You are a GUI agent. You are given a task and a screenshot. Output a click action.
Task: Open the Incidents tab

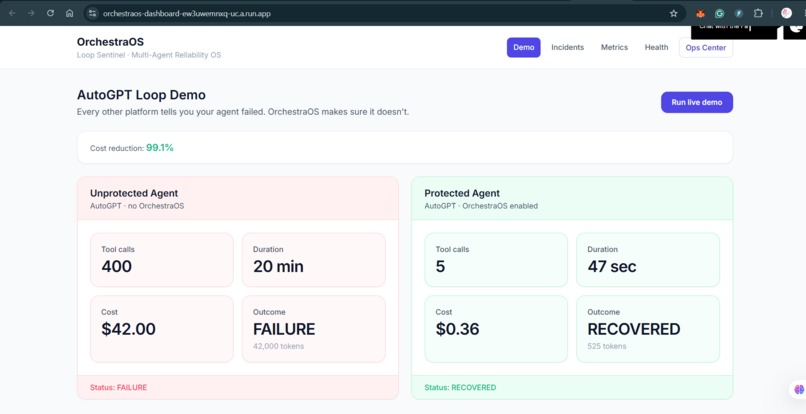point(567,47)
